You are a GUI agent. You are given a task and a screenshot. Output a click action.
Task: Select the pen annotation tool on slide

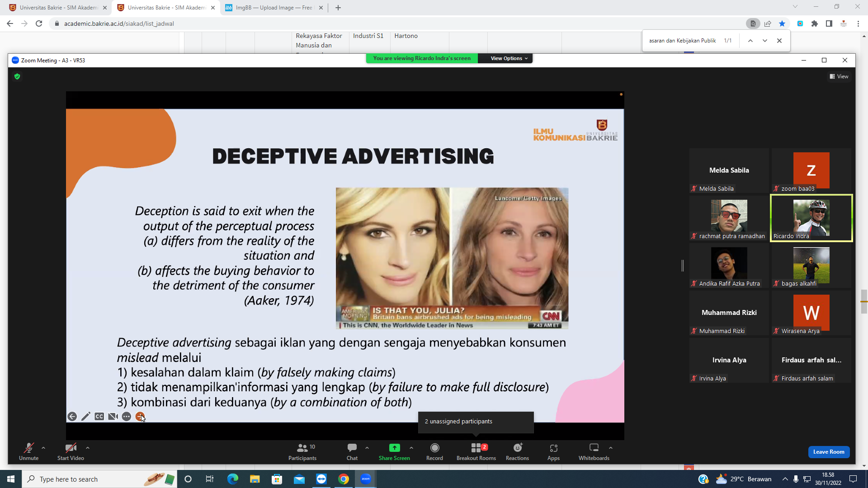pyautogui.click(x=85, y=417)
